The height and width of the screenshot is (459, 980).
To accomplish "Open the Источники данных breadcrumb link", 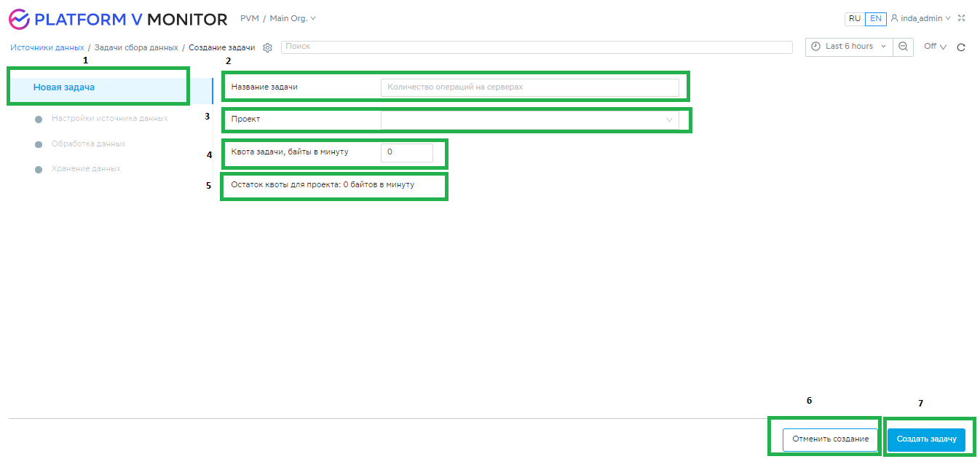I will click(47, 47).
